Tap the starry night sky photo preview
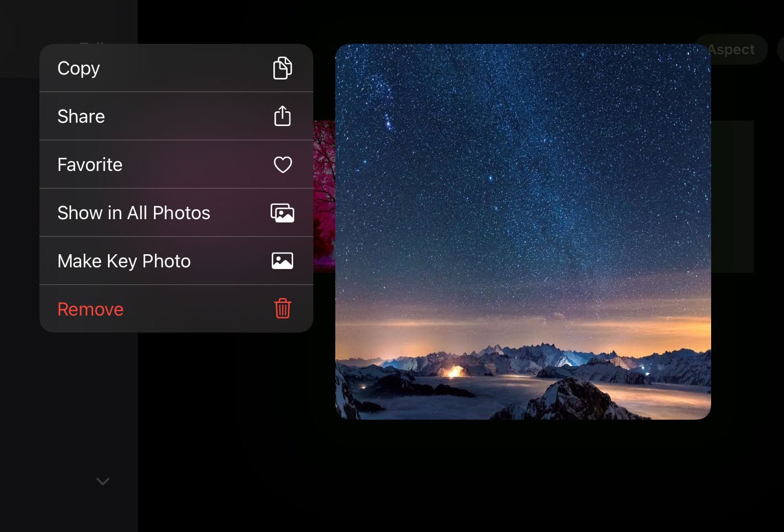This screenshot has height=532, width=784. coord(523,192)
